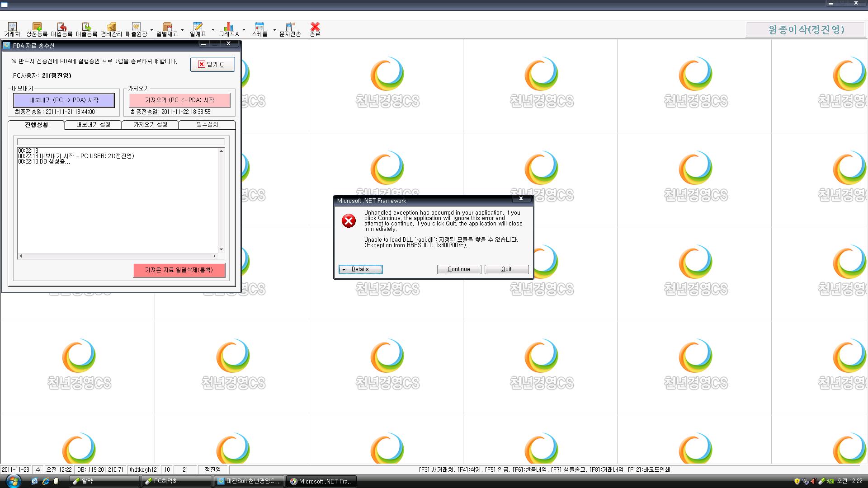Expand dropdown arrow next to 매출원장

[x=151, y=30]
